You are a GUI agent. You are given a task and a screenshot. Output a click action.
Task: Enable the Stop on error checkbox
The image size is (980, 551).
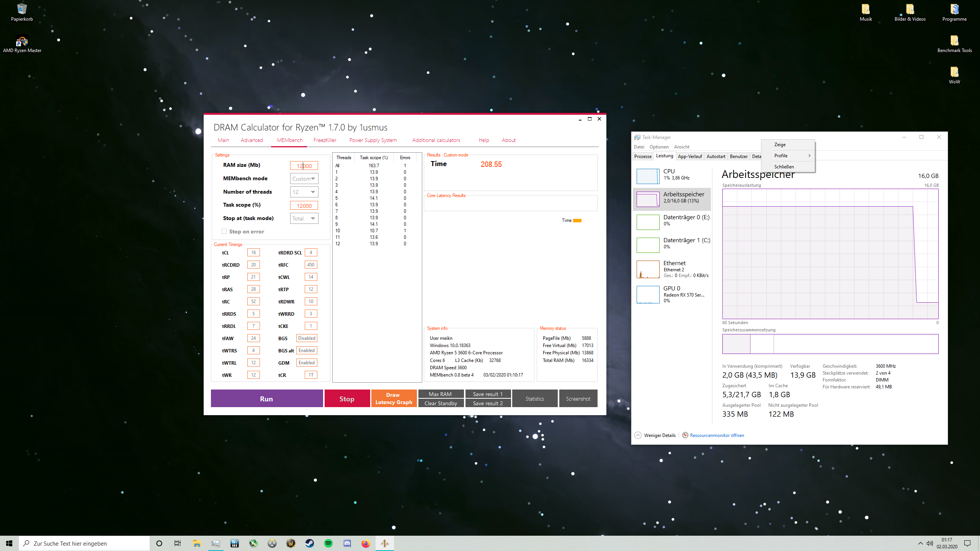pyautogui.click(x=224, y=231)
